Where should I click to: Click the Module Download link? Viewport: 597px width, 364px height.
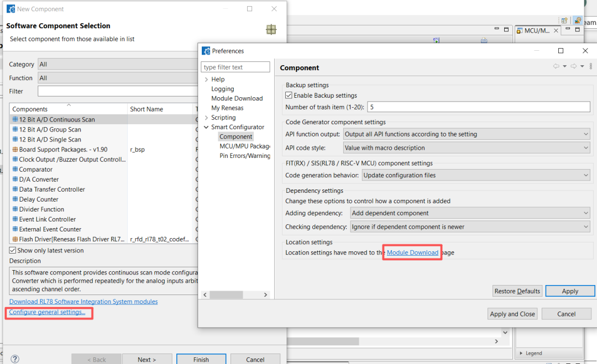point(412,252)
